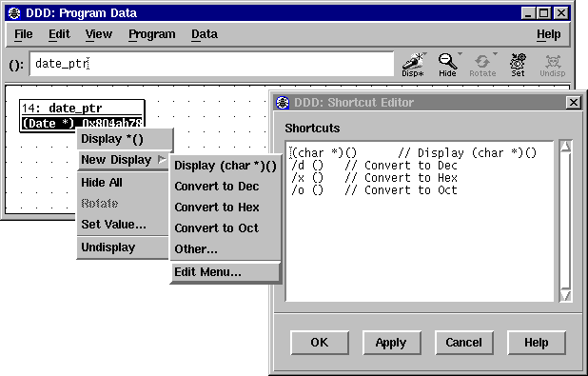
Task: Open the Disp* dropdown arrow
Action: click(x=424, y=54)
